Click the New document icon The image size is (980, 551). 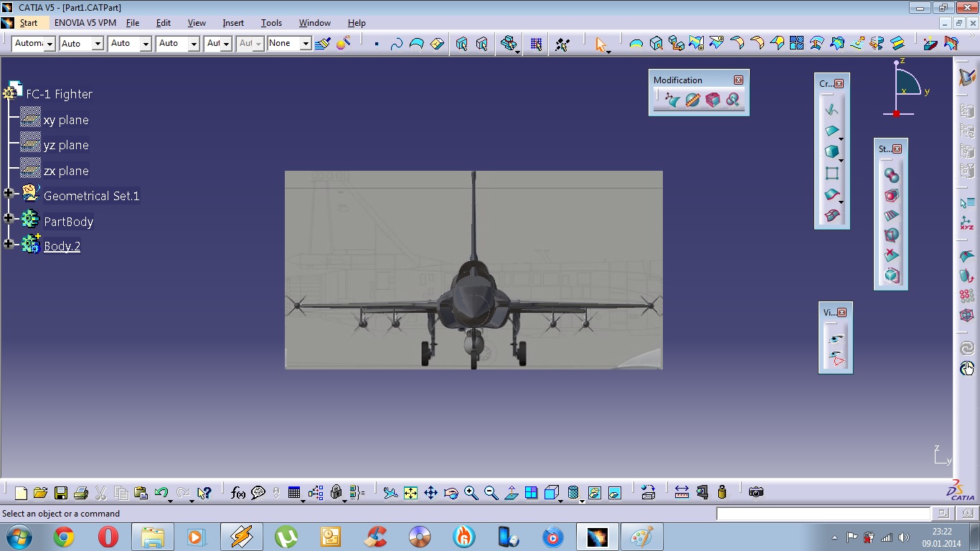(x=21, y=493)
